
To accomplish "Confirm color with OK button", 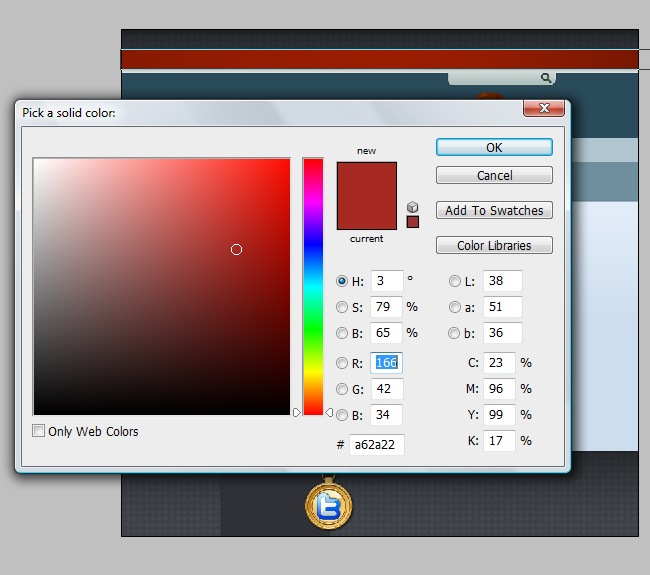I will tap(494, 147).
